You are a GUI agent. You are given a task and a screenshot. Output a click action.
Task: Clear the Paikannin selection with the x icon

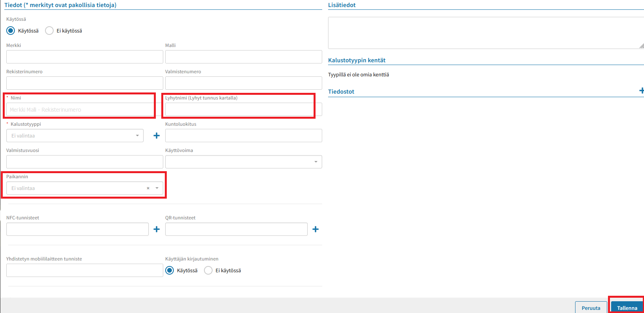pyautogui.click(x=148, y=188)
